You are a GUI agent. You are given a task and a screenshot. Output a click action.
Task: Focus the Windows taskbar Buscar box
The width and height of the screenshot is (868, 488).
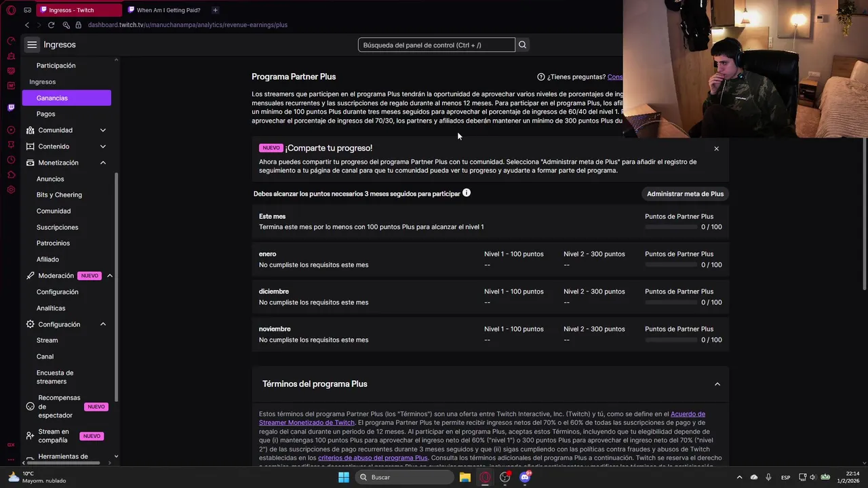tap(405, 477)
